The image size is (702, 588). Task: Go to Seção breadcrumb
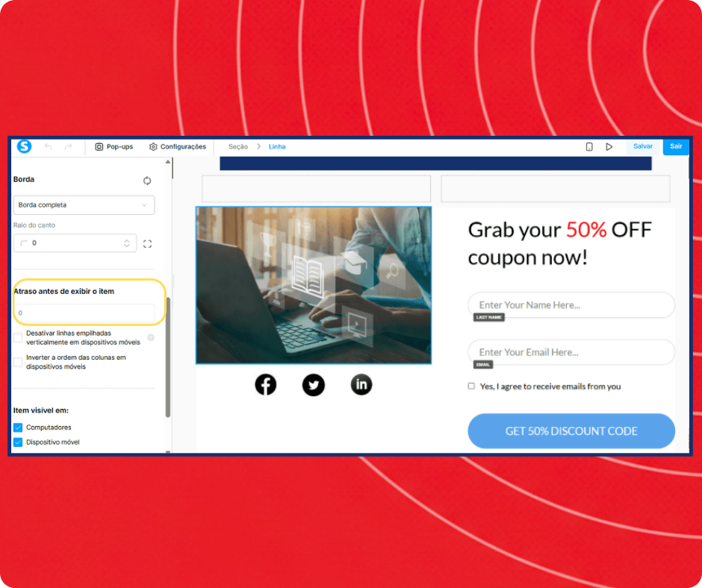click(237, 147)
